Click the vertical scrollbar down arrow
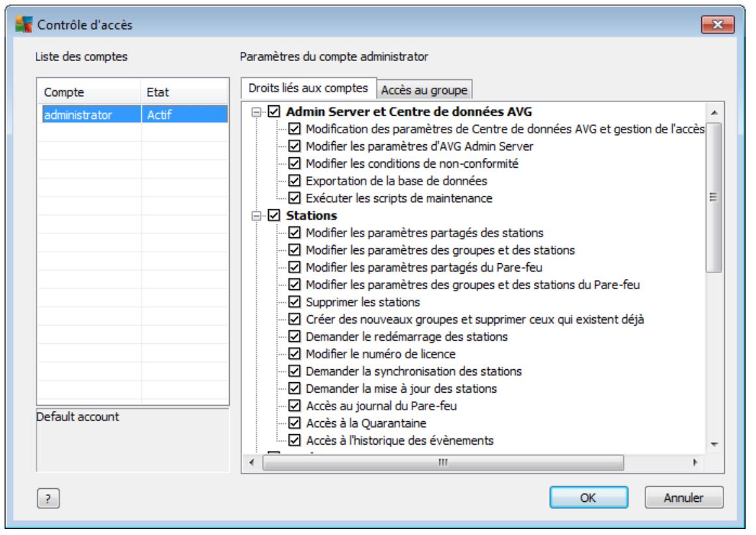Viewport: 756px width, 535px height. point(714,445)
